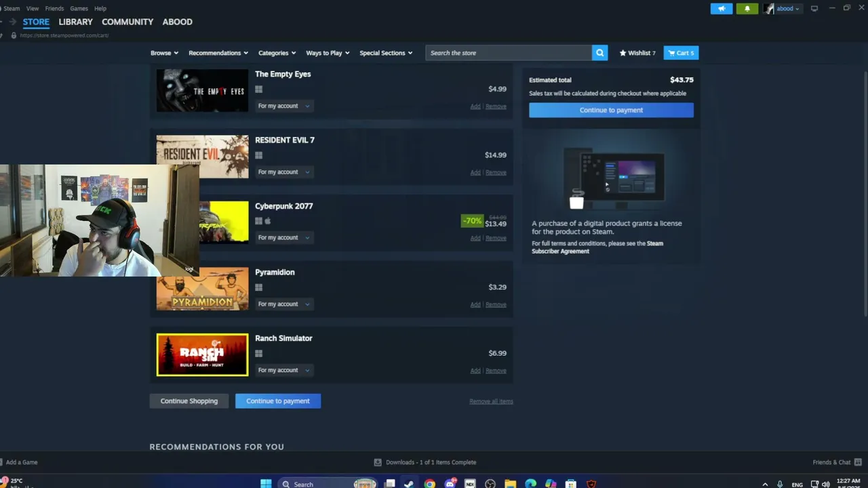Remove The Empty Eyes from cart

(x=496, y=106)
